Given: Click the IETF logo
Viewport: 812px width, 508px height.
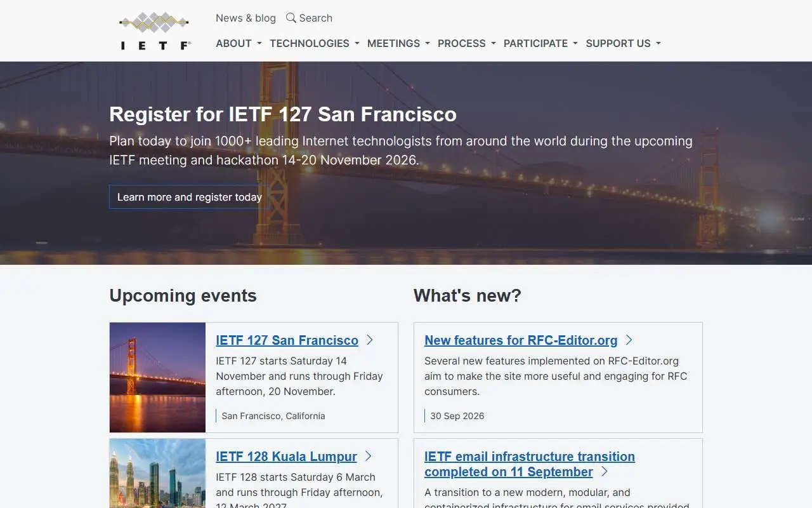Looking at the screenshot, I should (155, 30).
